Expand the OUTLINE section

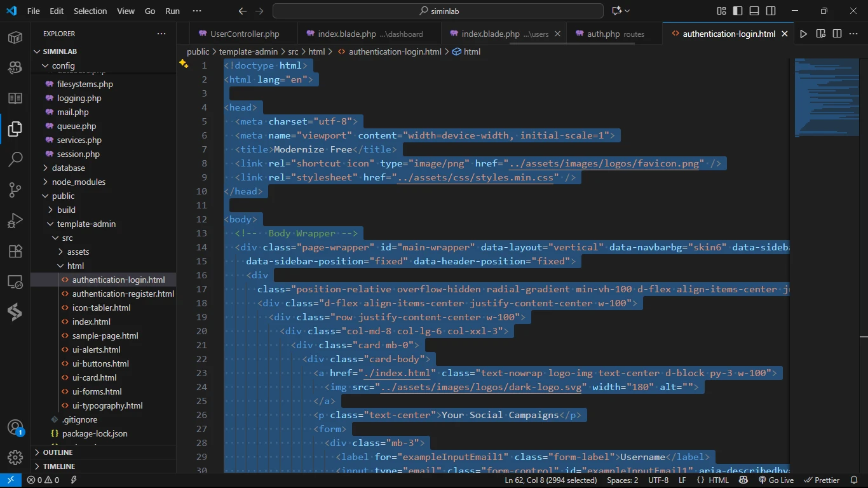58,452
